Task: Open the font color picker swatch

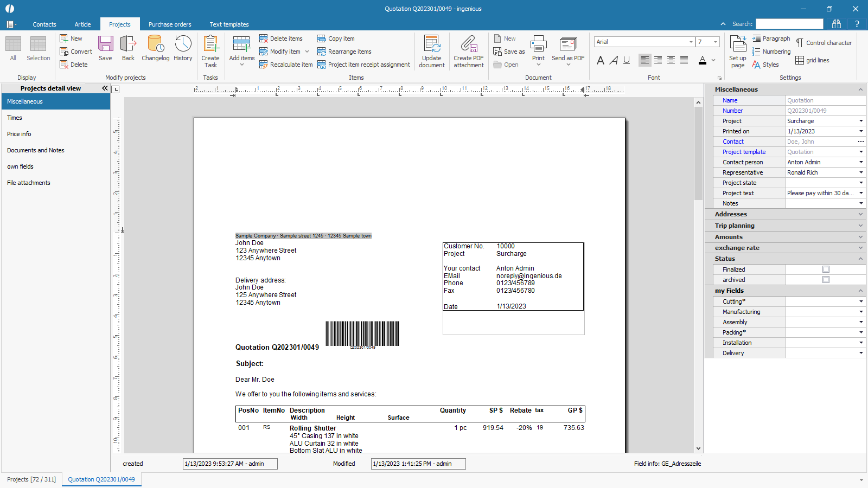Action: coord(703,60)
